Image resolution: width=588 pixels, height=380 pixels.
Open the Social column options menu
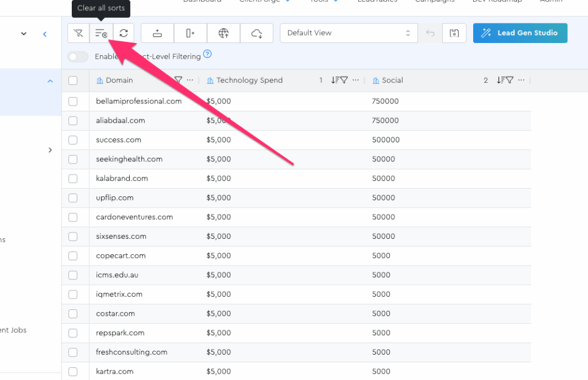point(521,80)
